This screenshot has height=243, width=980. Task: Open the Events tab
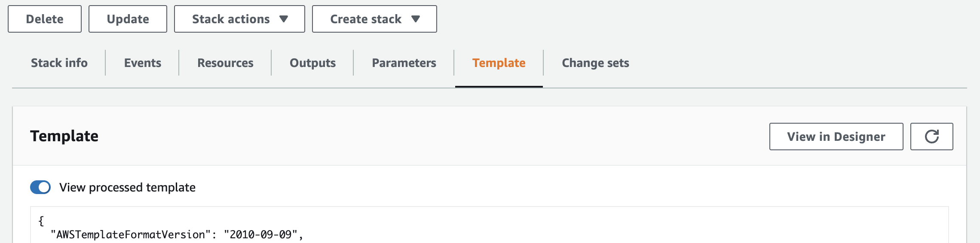[x=143, y=63]
